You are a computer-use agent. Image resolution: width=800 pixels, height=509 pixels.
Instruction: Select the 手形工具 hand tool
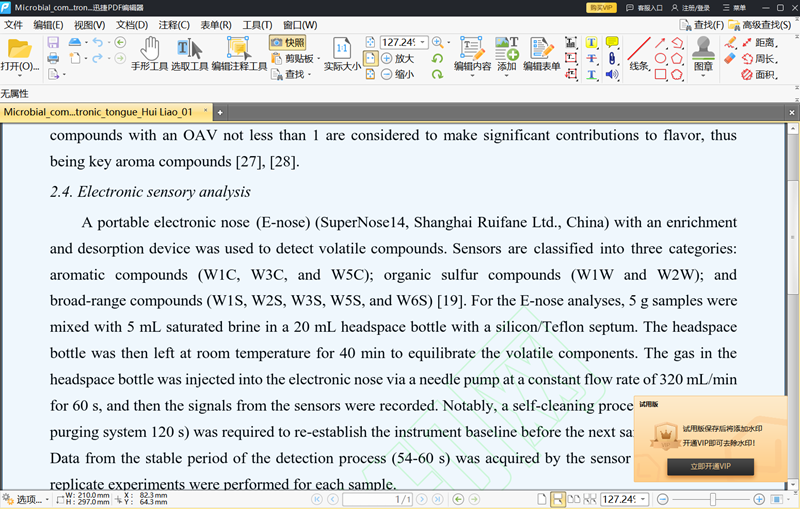149,54
